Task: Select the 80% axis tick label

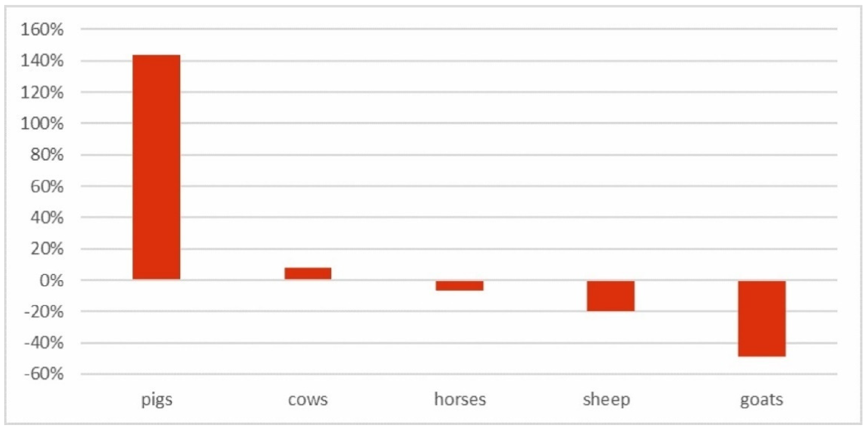Action: tap(46, 155)
